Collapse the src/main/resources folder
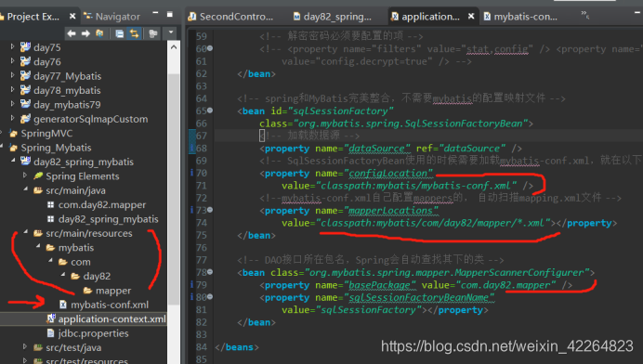This screenshot has height=364, width=643. tap(25, 232)
